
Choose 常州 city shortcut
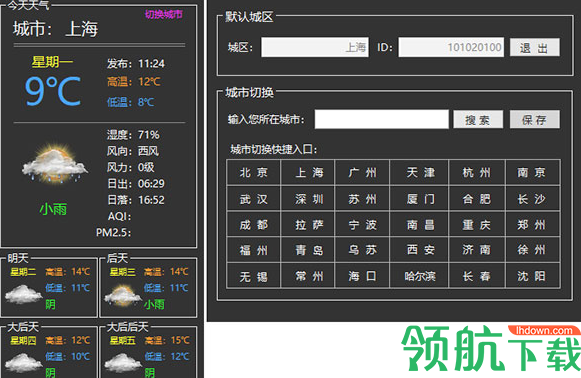(x=308, y=276)
